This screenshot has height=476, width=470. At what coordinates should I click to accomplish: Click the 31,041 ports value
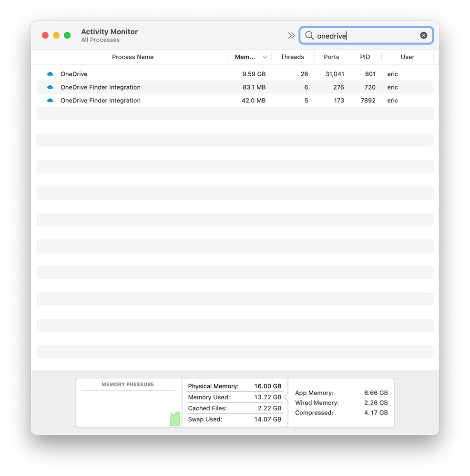coord(335,74)
